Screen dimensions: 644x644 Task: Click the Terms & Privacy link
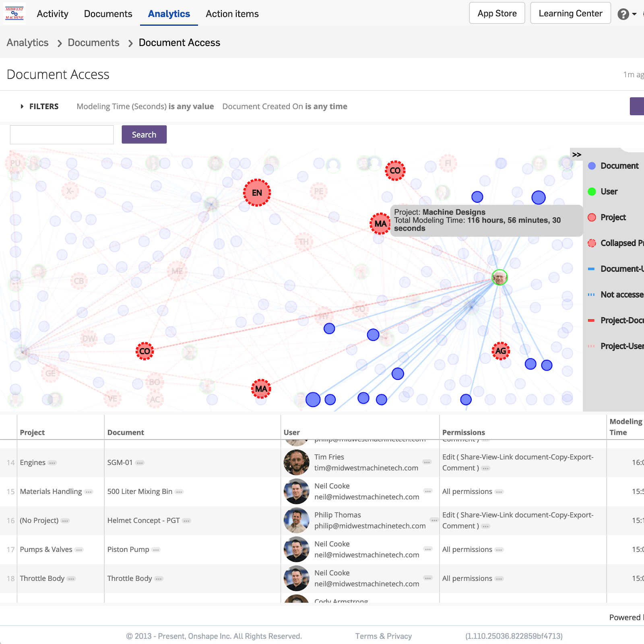[x=383, y=636]
